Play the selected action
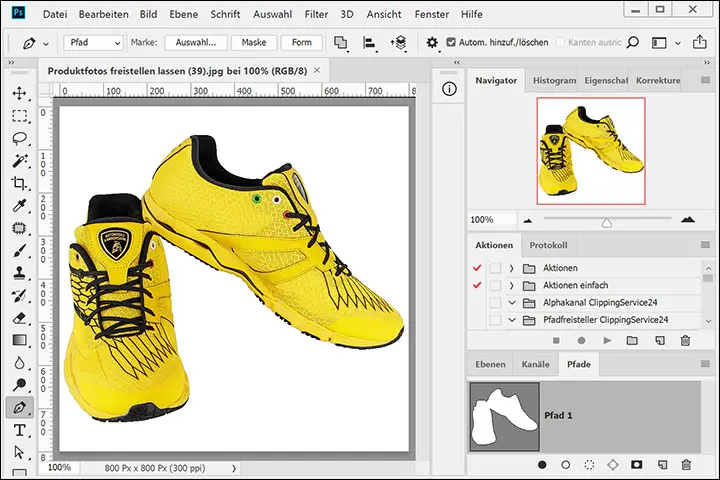 [x=607, y=341]
